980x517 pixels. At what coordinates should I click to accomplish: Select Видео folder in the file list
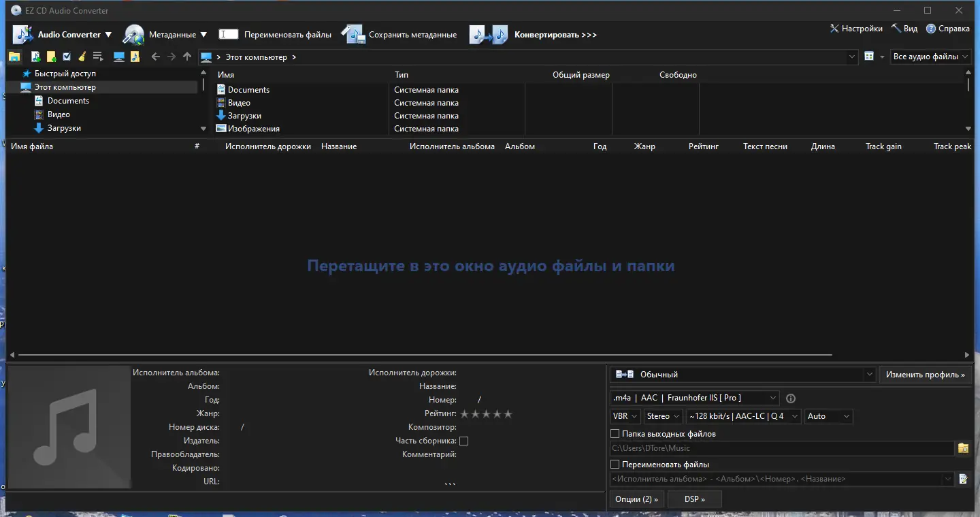click(239, 103)
